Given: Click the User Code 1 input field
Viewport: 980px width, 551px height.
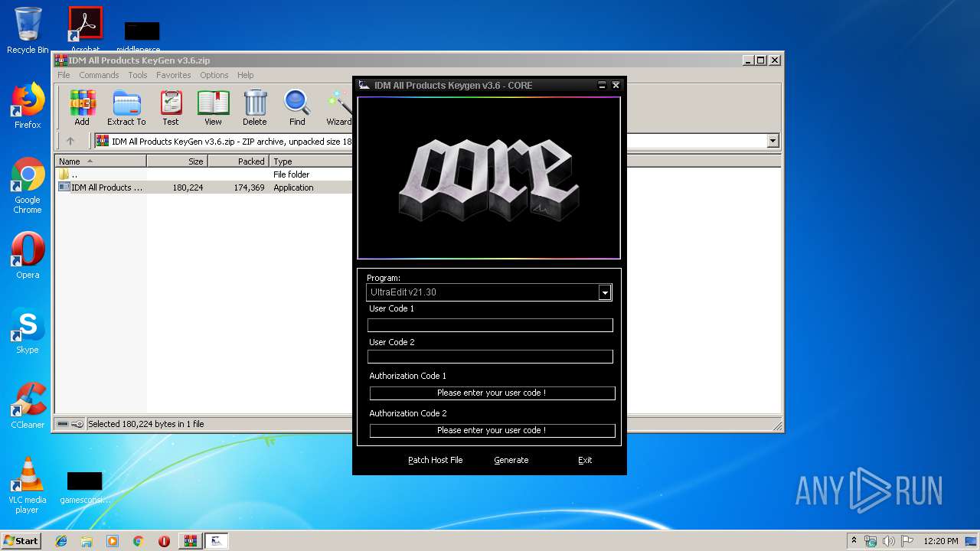Looking at the screenshot, I should pos(490,325).
